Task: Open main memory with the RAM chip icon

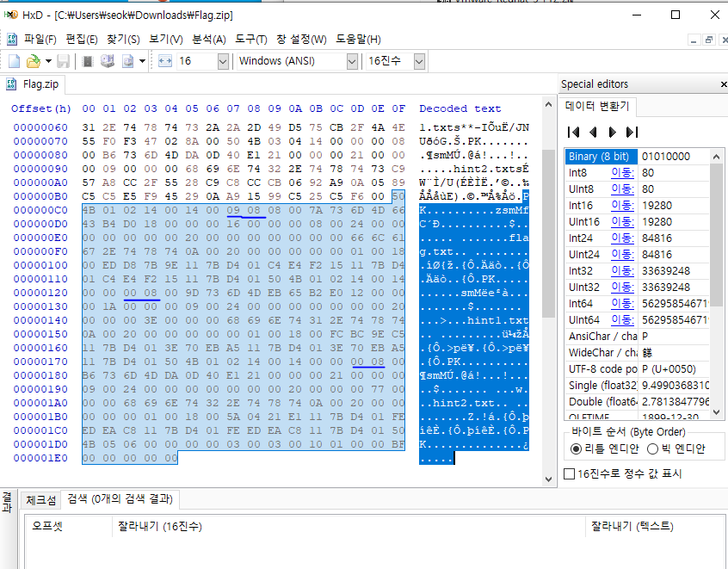Action: tap(87, 61)
